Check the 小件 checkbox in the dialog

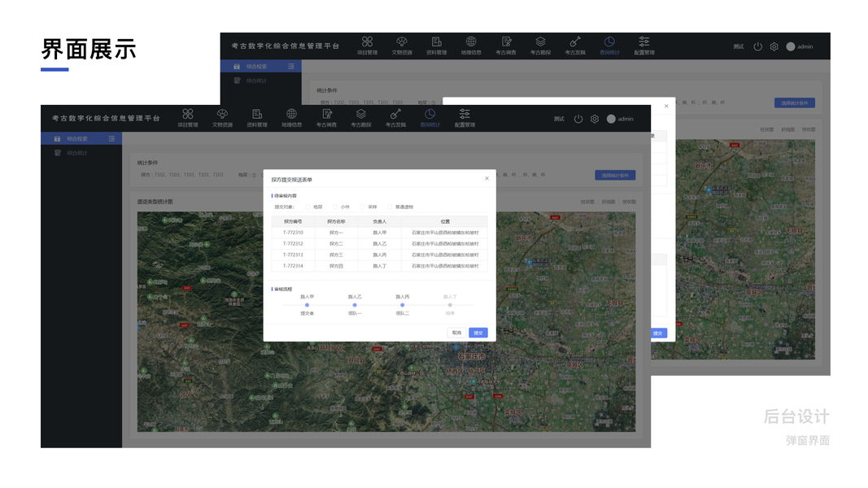[335, 207]
